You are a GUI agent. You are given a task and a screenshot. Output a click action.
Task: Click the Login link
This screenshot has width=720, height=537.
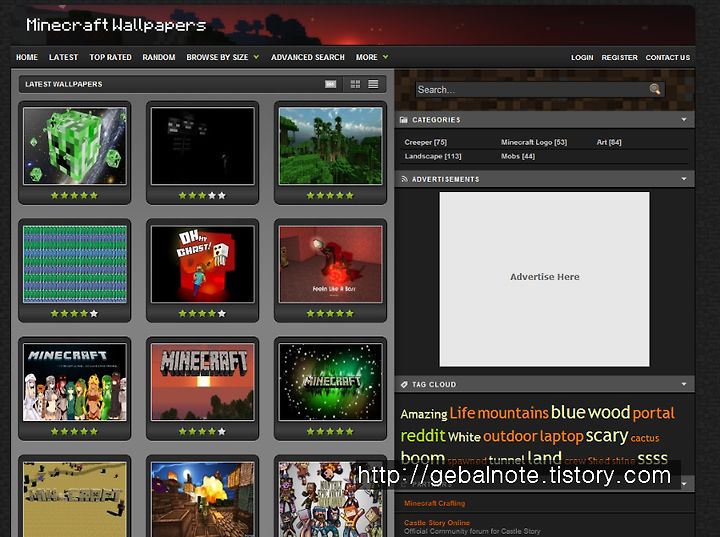tap(582, 57)
